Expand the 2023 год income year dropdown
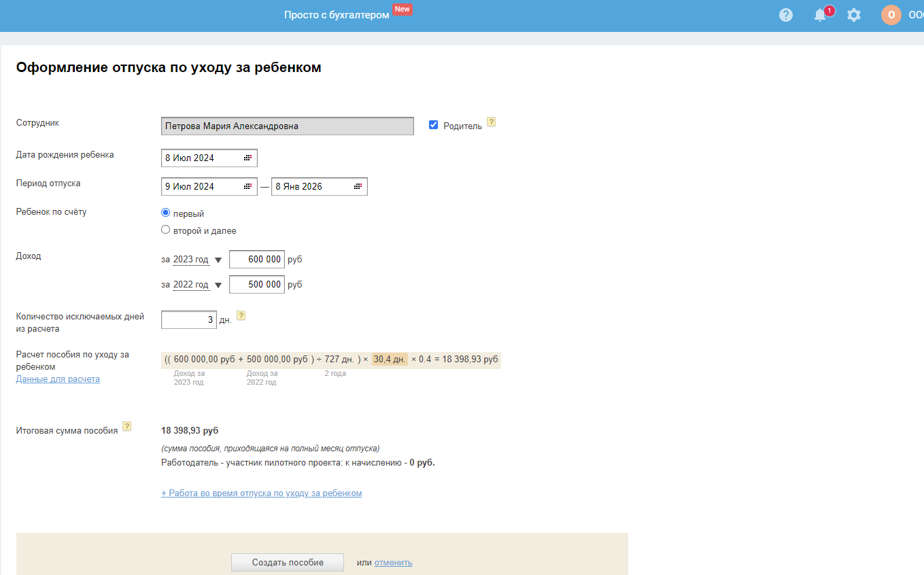Image resolution: width=924 pixels, height=575 pixels. [218, 260]
